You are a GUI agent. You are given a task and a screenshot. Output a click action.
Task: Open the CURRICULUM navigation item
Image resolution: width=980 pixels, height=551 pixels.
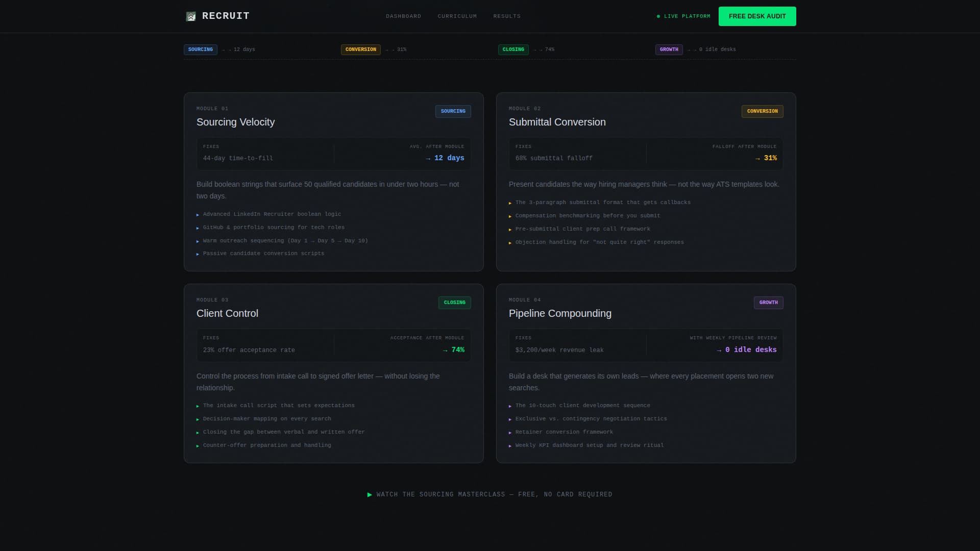457,16
